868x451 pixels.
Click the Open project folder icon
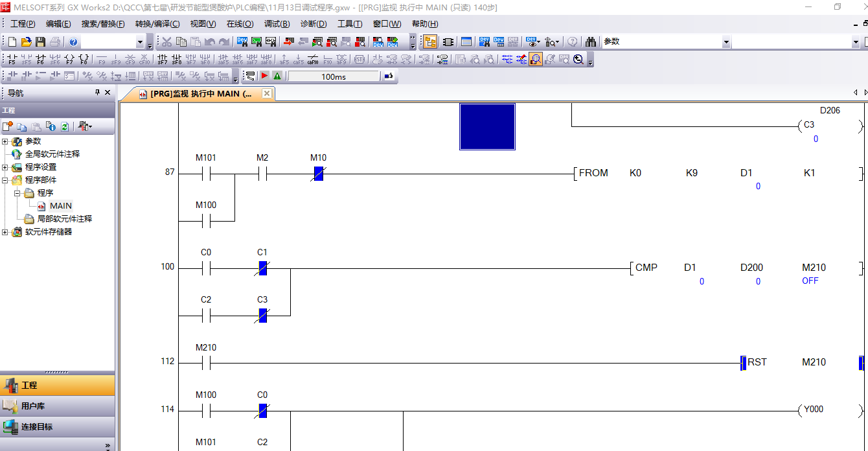26,42
